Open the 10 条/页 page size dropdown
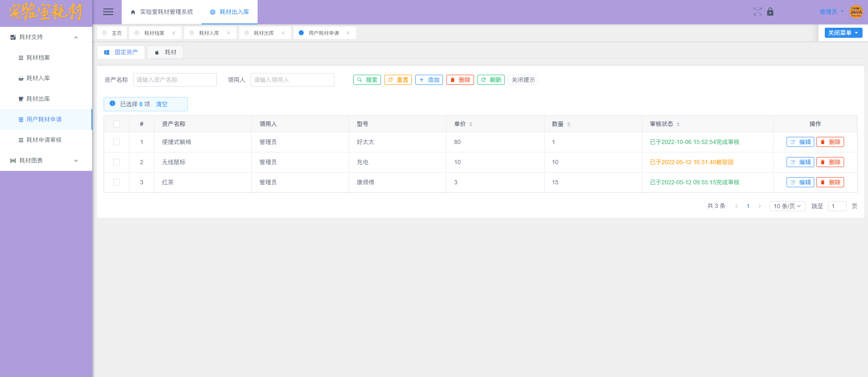Screen dimensions: 868x377 click(787, 206)
